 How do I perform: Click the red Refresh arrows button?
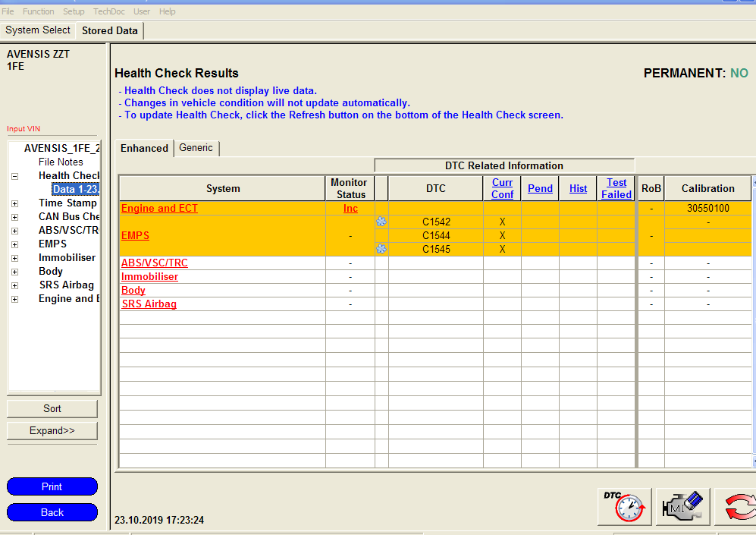pyautogui.click(x=738, y=506)
